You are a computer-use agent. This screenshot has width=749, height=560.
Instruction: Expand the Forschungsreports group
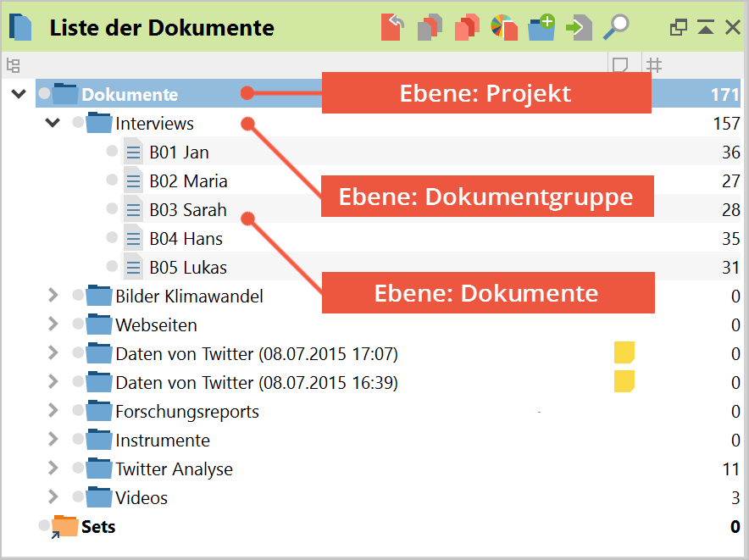click(x=53, y=410)
